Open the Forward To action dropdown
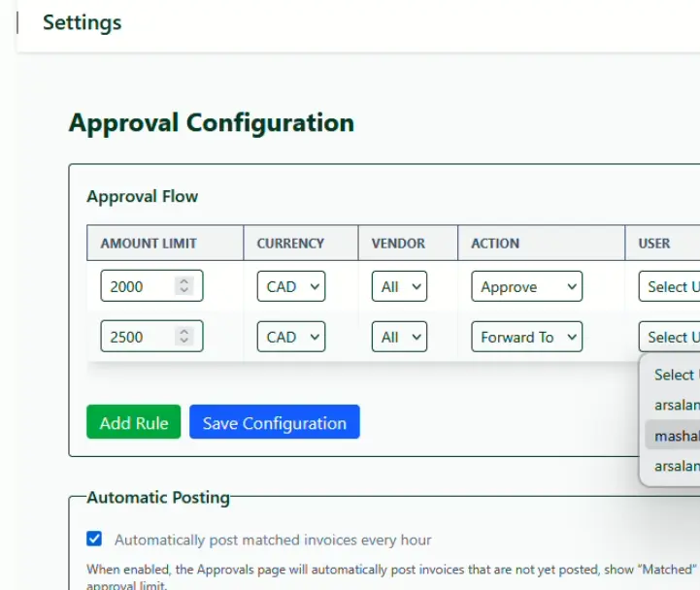This screenshot has width=700, height=590. tap(527, 337)
